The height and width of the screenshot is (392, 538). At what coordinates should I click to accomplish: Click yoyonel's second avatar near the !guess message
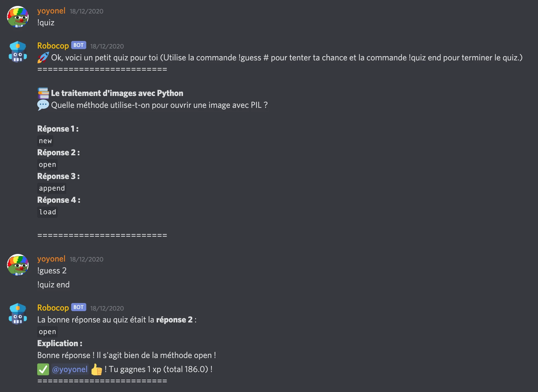tap(17, 265)
